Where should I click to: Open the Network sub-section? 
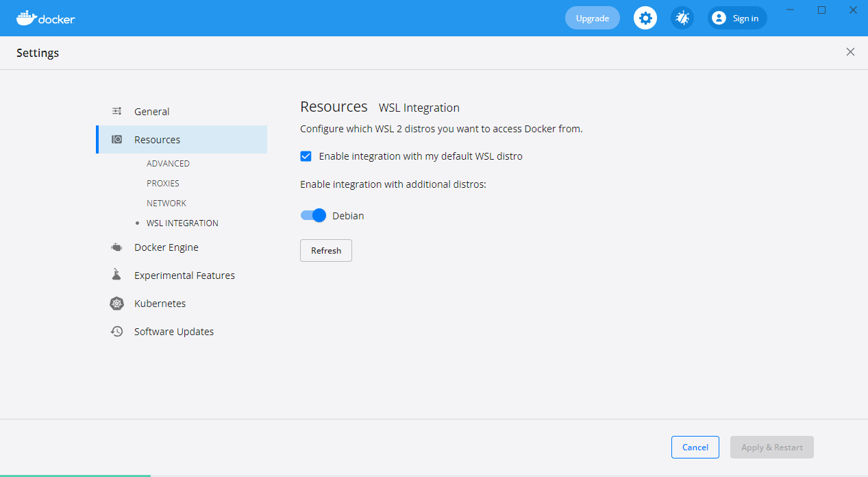pos(166,203)
